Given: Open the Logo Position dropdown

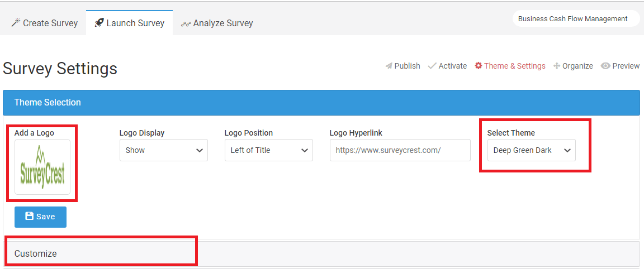Looking at the screenshot, I should (268, 150).
